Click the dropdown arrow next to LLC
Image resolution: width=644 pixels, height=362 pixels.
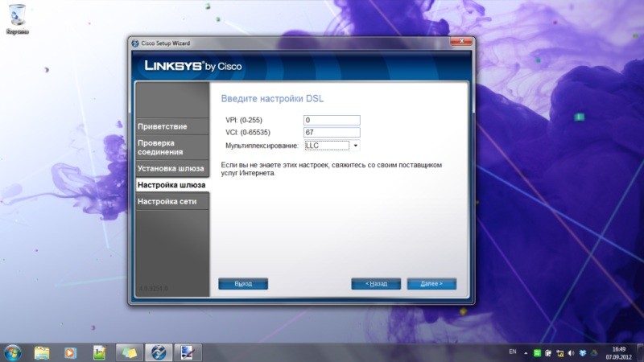[356, 146]
